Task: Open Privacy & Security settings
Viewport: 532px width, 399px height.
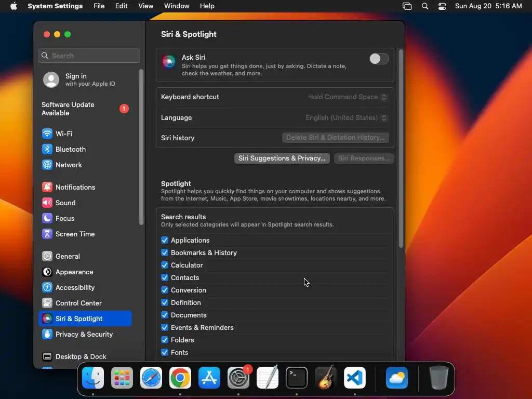Action: 85,335
